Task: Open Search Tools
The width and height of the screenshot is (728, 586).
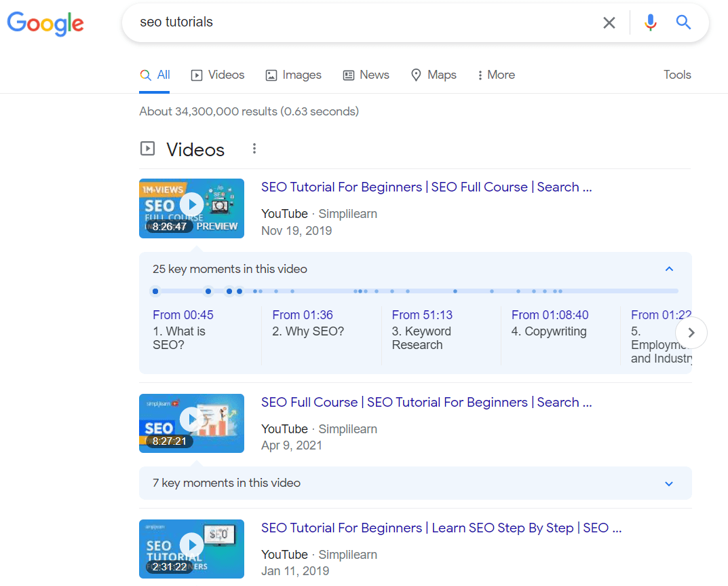Action: point(676,75)
